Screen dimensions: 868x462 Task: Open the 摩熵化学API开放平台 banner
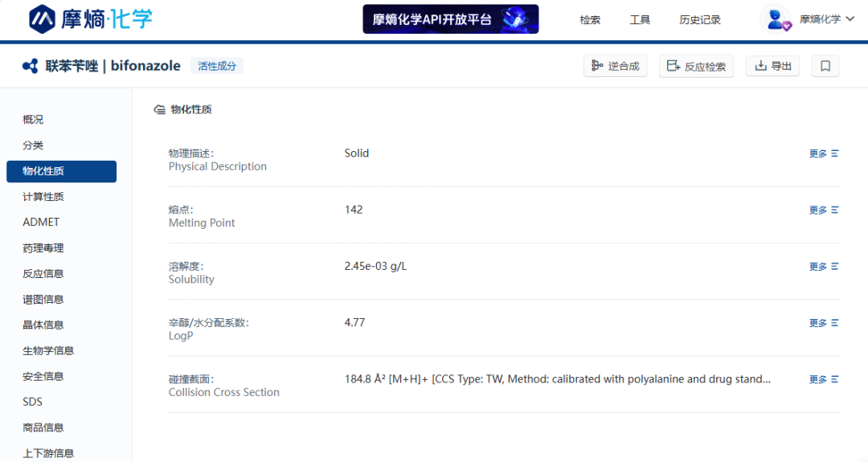[x=451, y=19]
